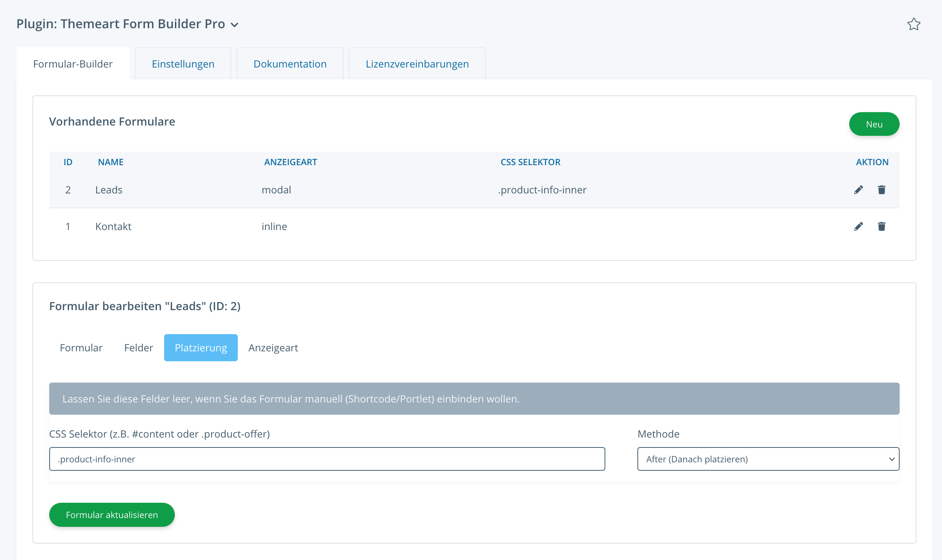Open the Methode dropdown
Screen dimensions: 942x560
click(x=768, y=459)
